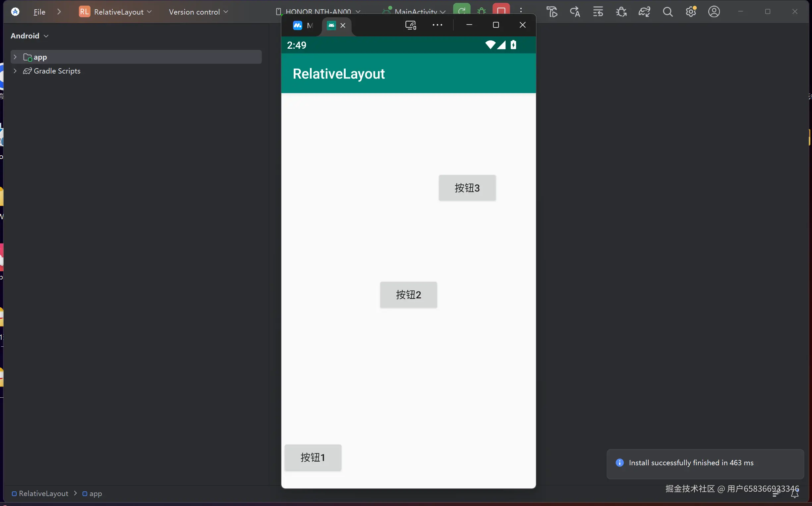Open the notifications bell in status bar

pos(794,494)
